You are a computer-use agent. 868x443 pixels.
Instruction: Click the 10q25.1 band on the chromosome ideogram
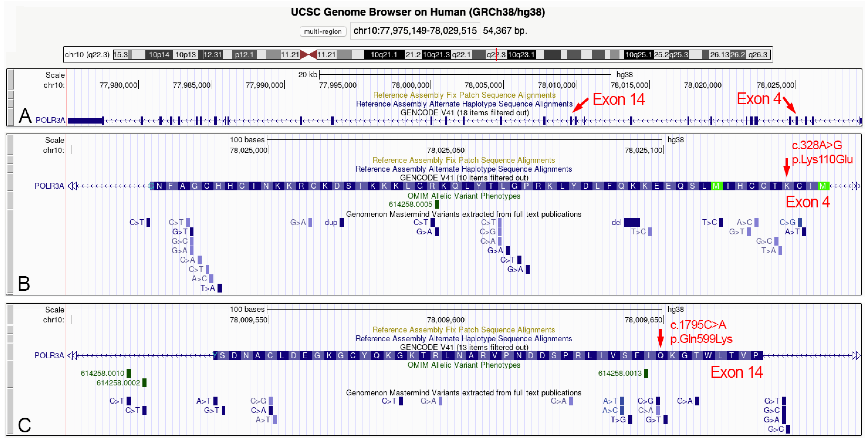coord(638,54)
